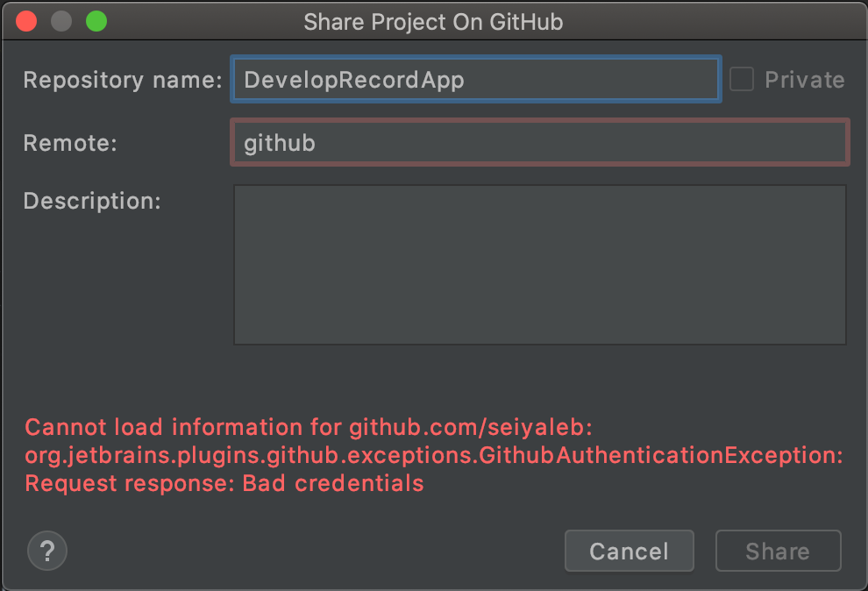Click the DevelopRecordApp text in the field
Screen dimensions: 868x591
[x=353, y=80]
